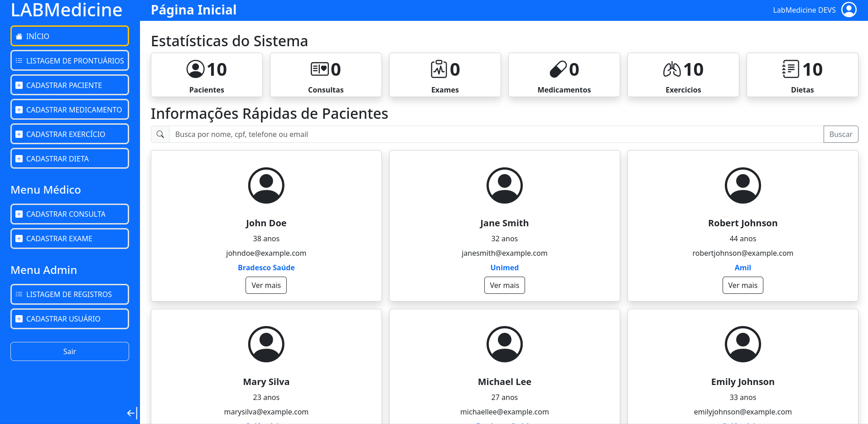This screenshot has height=424, width=868.
Task: Click the magnifying glass search icon
Action: pos(160,134)
